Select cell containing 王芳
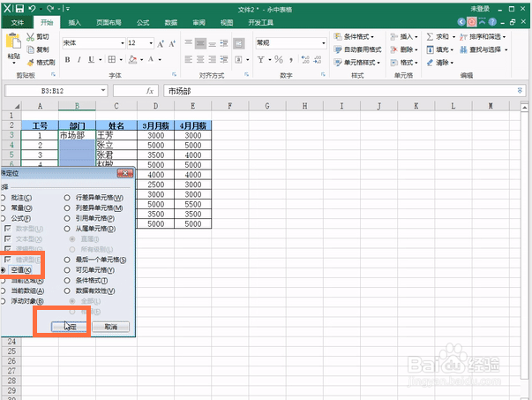The width and height of the screenshot is (532, 400). pos(116,135)
